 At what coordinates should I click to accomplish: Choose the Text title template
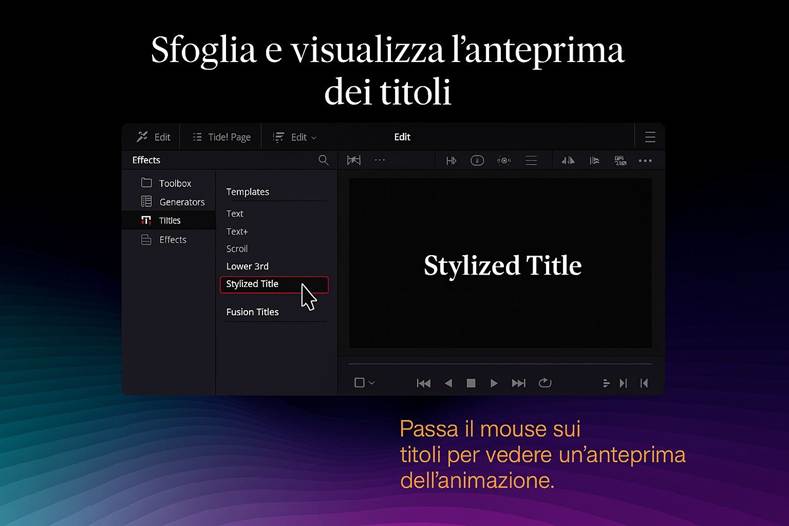[234, 213]
